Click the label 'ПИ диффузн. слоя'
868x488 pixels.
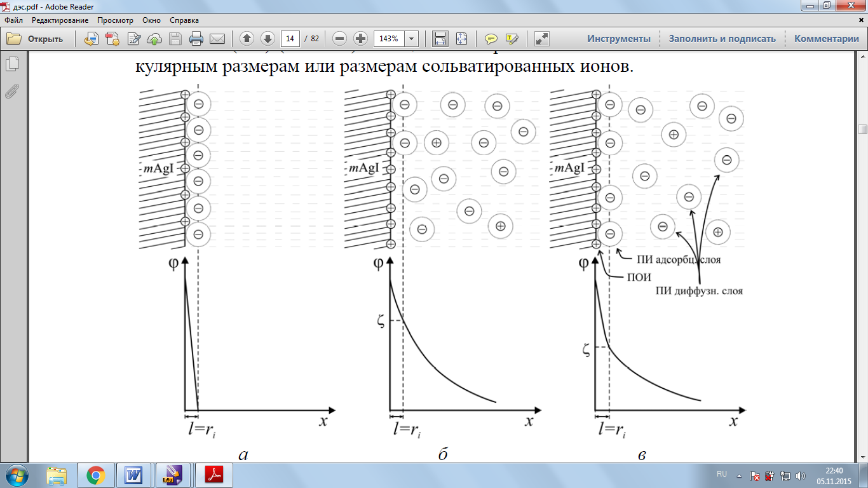click(x=698, y=291)
